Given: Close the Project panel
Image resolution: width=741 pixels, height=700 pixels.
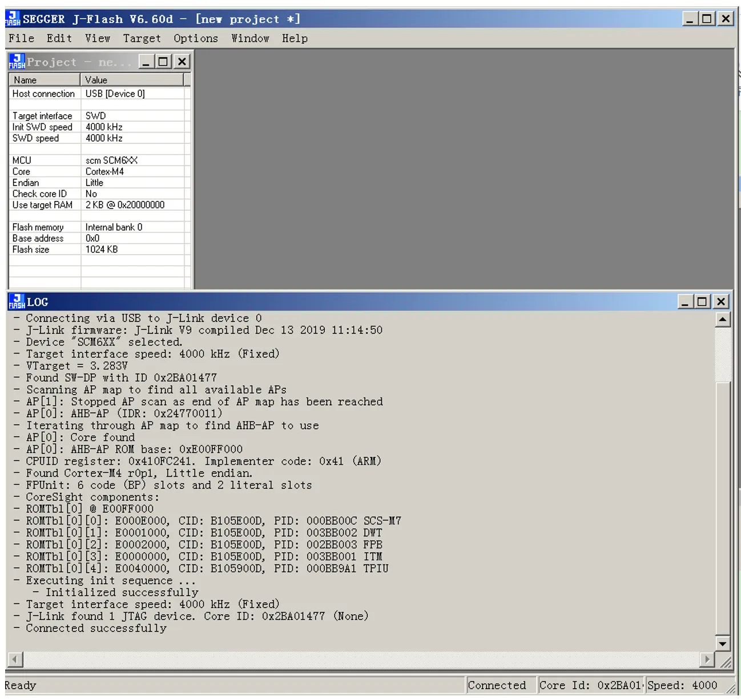Looking at the screenshot, I should 182,62.
